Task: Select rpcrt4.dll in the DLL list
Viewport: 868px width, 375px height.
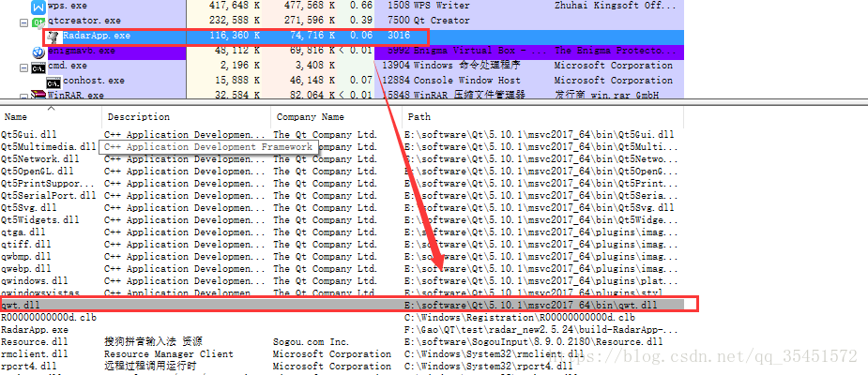Action: point(32,366)
